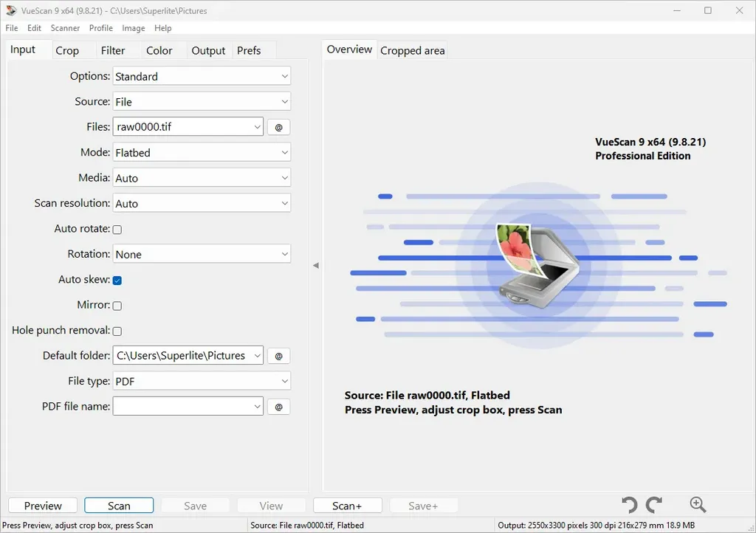
Task: Open the Scanner menu
Action: (x=65, y=28)
